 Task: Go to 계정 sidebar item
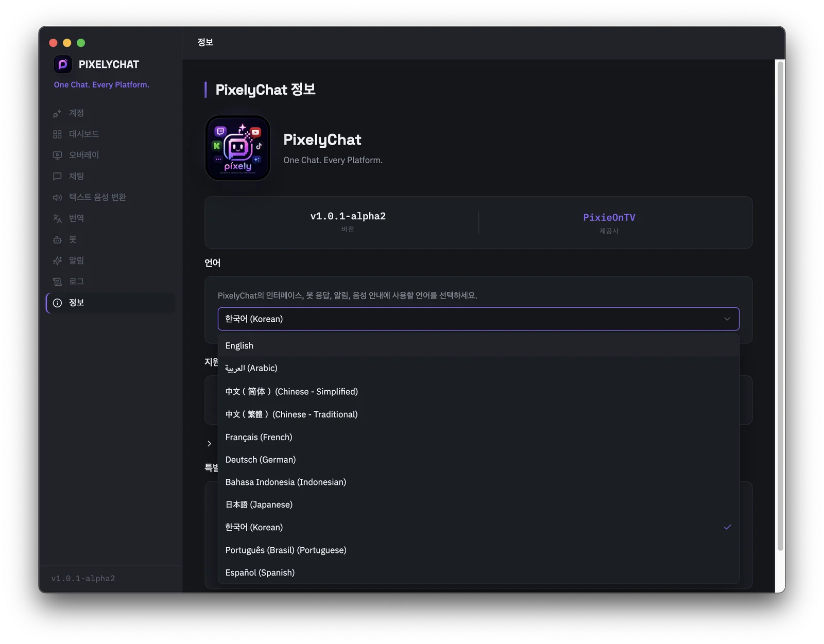tap(111, 113)
